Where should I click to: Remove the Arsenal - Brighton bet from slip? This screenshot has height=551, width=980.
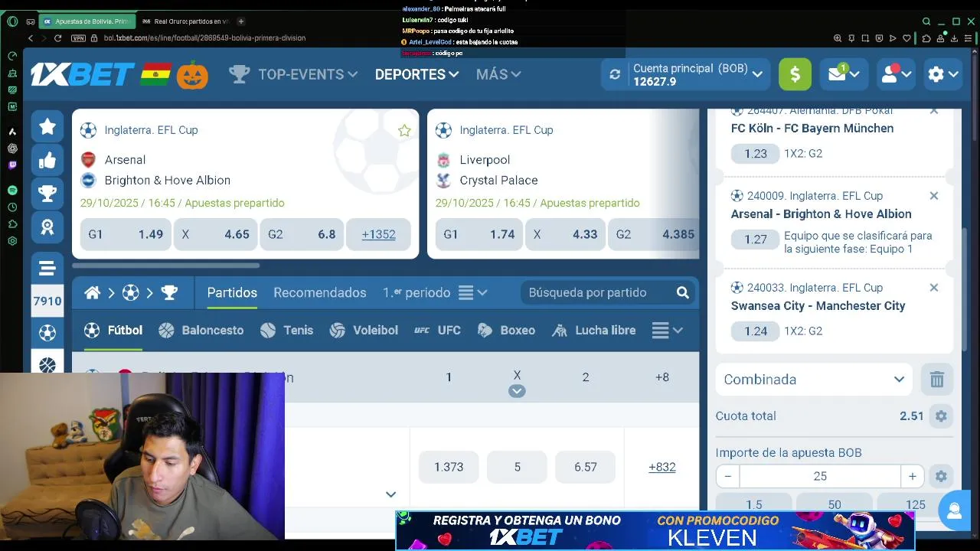934,196
